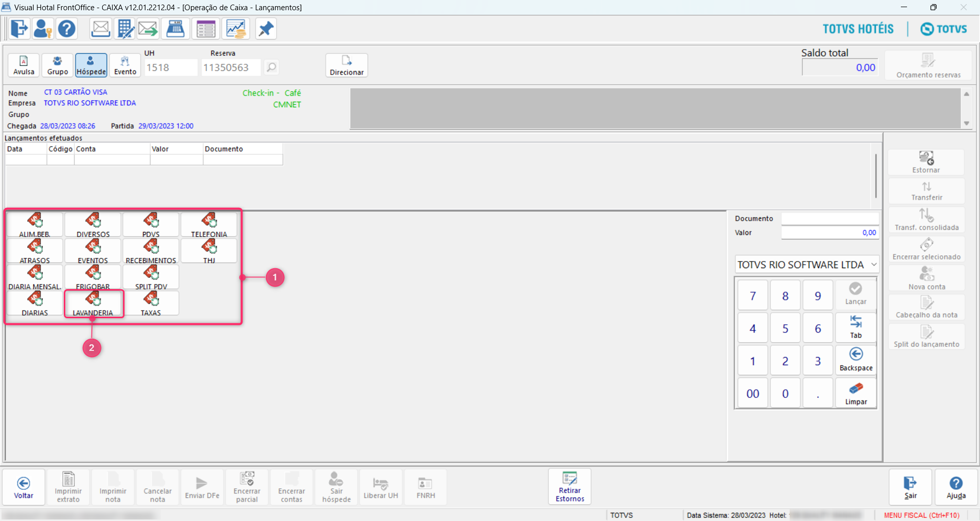Screen dimensions: 980x521
Task: Click keypad digit 1
Action: tap(753, 361)
